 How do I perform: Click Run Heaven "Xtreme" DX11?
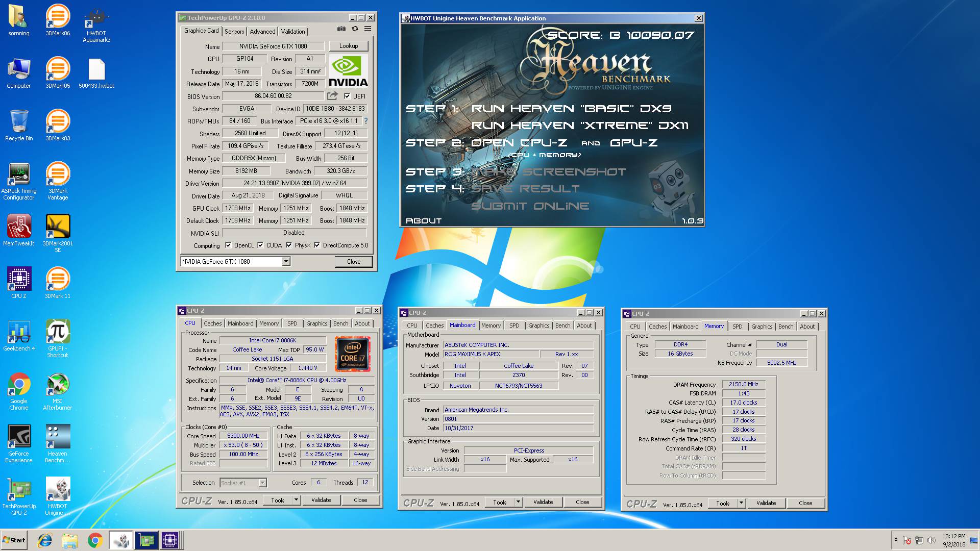click(x=580, y=126)
